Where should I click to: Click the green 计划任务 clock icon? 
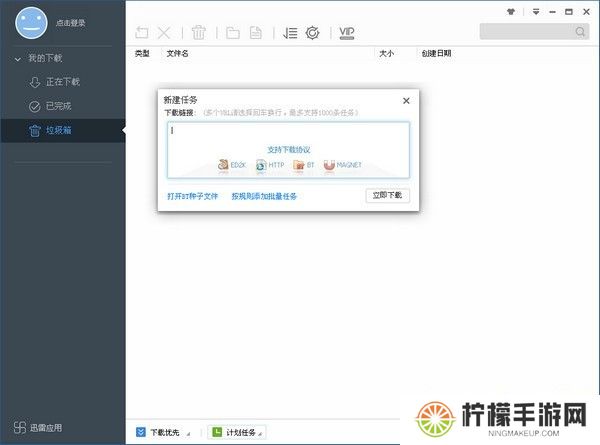coord(217,432)
